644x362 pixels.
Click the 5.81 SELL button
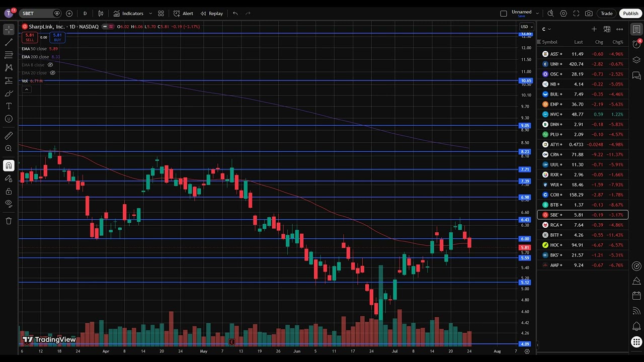[x=30, y=37]
